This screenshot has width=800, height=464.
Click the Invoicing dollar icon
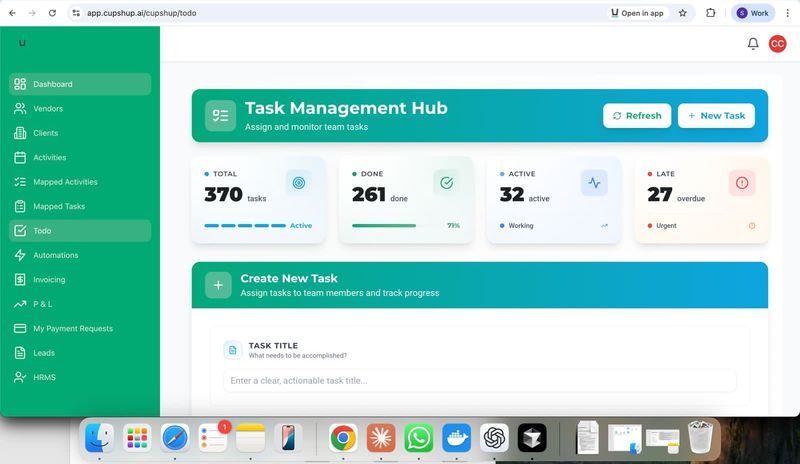[20, 280]
